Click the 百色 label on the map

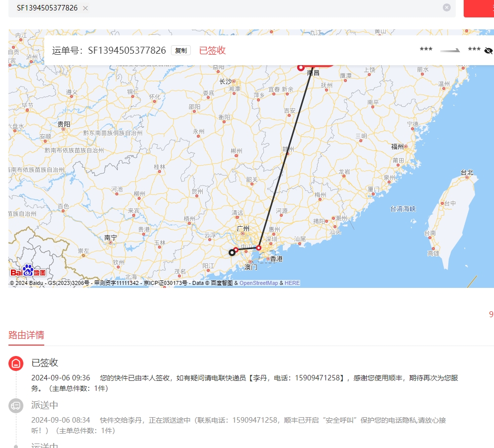tap(63, 206)
